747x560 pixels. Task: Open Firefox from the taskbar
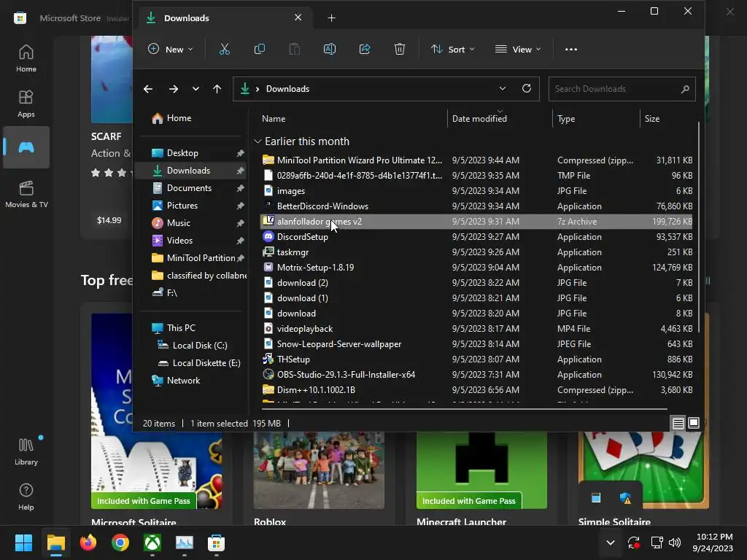click(88, 542)
